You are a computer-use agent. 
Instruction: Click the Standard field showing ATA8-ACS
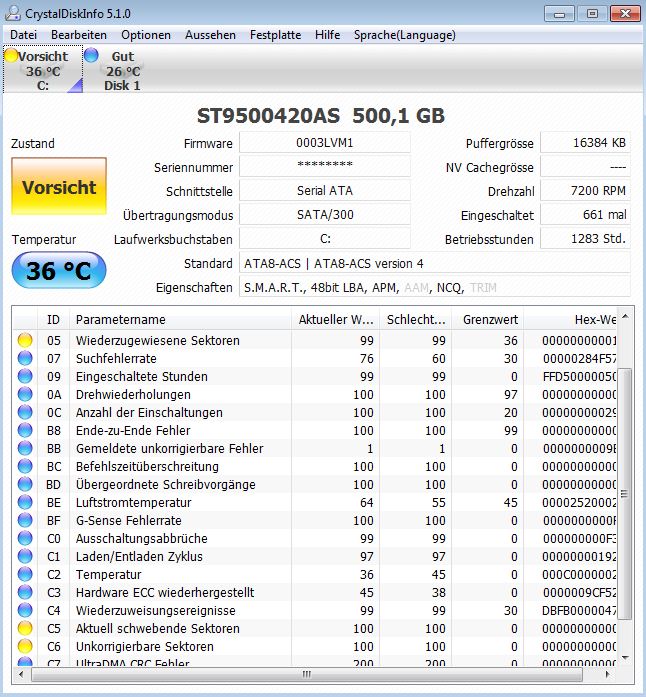[435, 263]
